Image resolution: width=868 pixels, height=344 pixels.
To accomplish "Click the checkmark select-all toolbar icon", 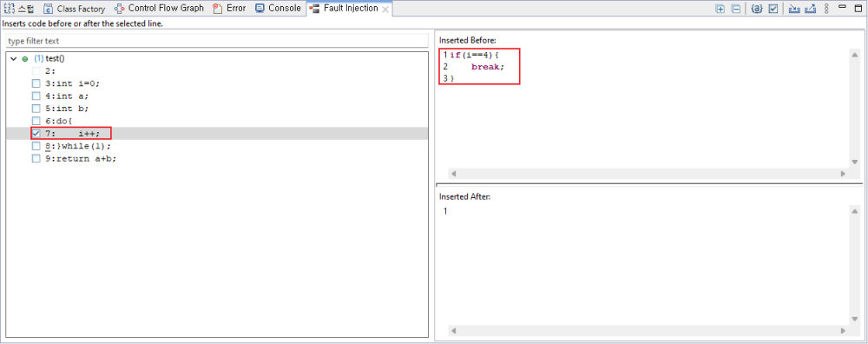I will [773, 9].
